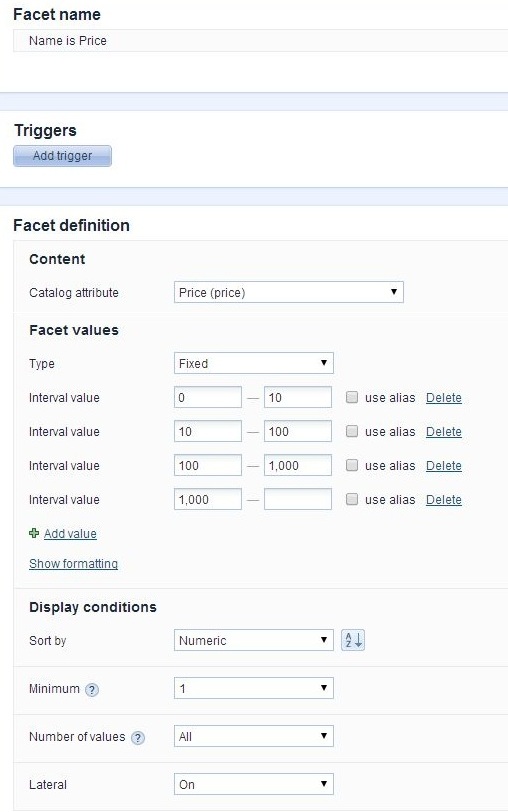The image size is (508, 812).
Task: Open the Number of values All dropdown
Action: pyautogui.click(x=254, y=736)
